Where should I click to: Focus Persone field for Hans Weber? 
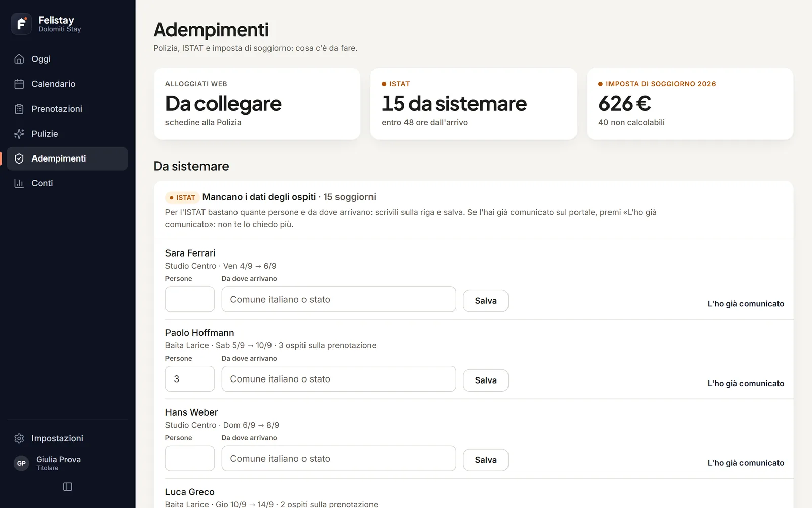[x=190, y=458]
